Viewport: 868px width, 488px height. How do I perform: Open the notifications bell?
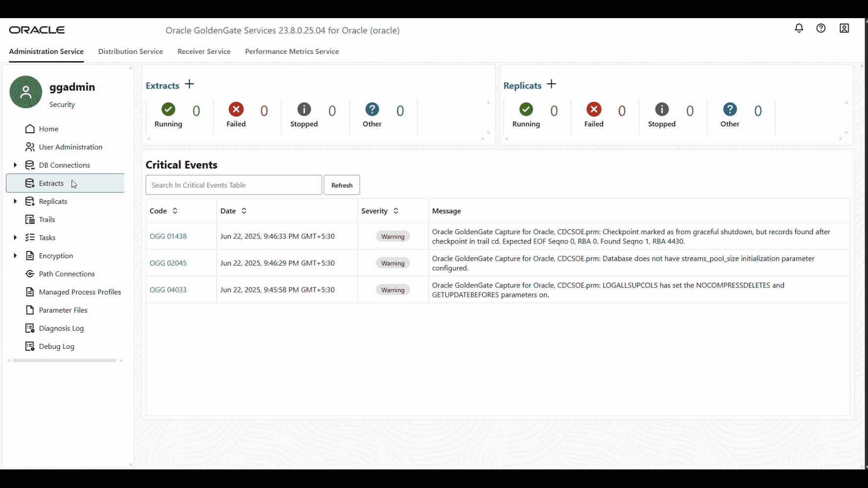(x=799, y=28)
